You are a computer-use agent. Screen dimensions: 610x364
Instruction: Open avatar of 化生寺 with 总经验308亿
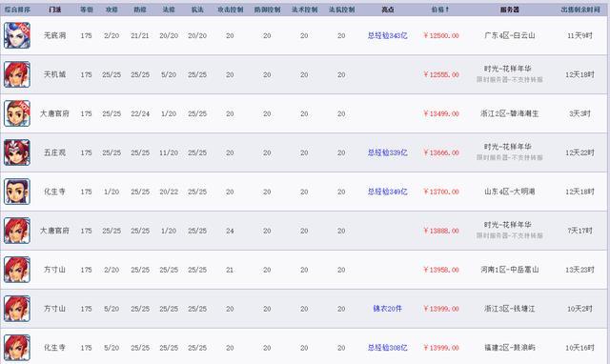click(17, 348)
